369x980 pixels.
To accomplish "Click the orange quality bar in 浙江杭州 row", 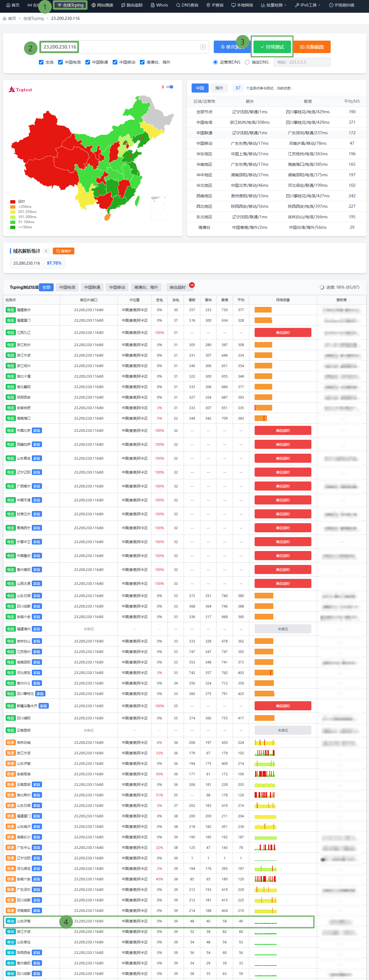I will (x=263, y=345).
